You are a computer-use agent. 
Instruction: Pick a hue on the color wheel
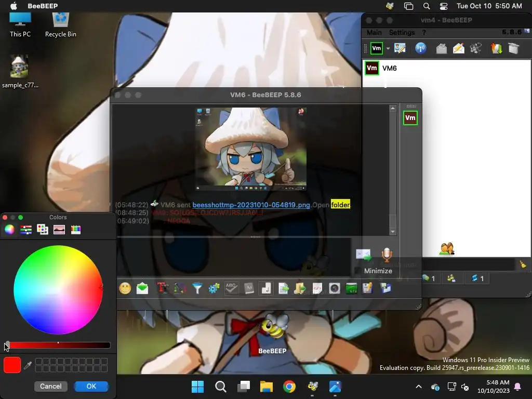[58, 290]
